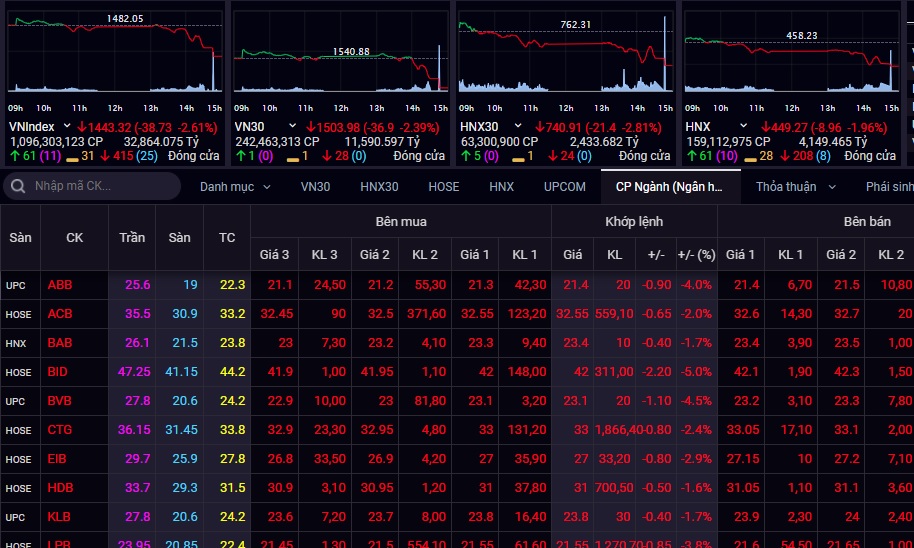Sort by the CK column header

[x=75, y=237]
